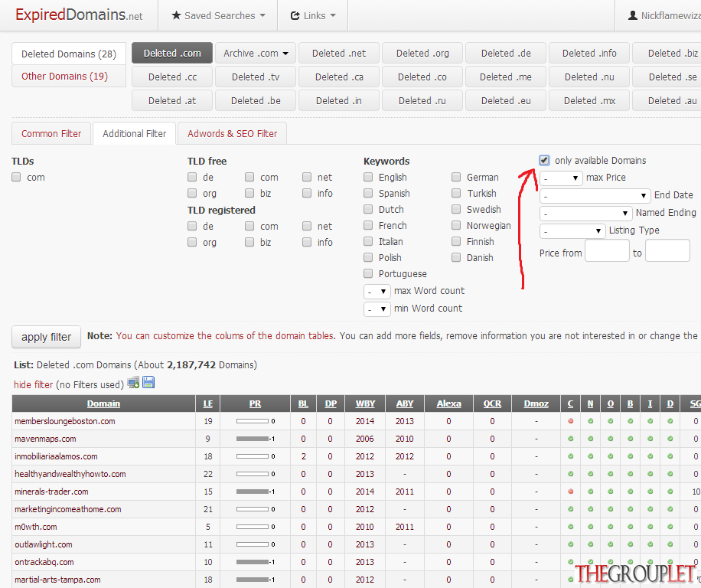Enable the German keywords checkbox
701x588 pixels.
point(456,177)
